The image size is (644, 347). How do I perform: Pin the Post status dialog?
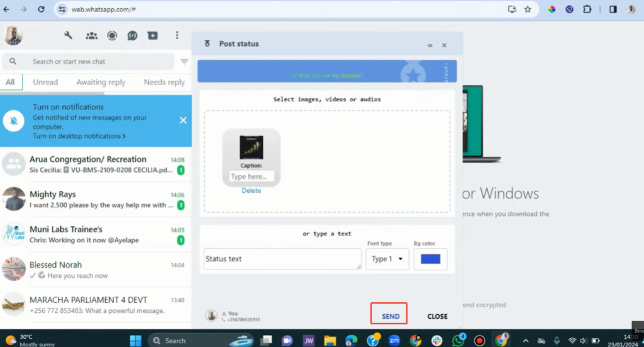(430, 45)
